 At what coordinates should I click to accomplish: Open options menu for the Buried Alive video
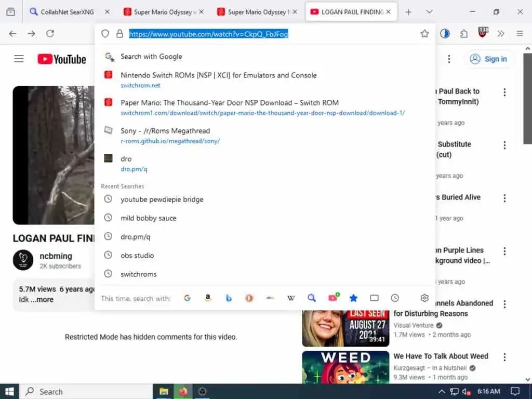click(x=504, y=198)
